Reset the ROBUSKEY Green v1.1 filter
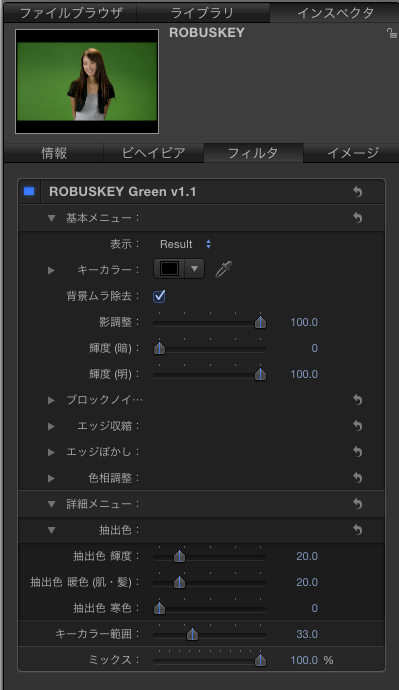This screenshot has height=690, width=399. (x=358, y=191)
